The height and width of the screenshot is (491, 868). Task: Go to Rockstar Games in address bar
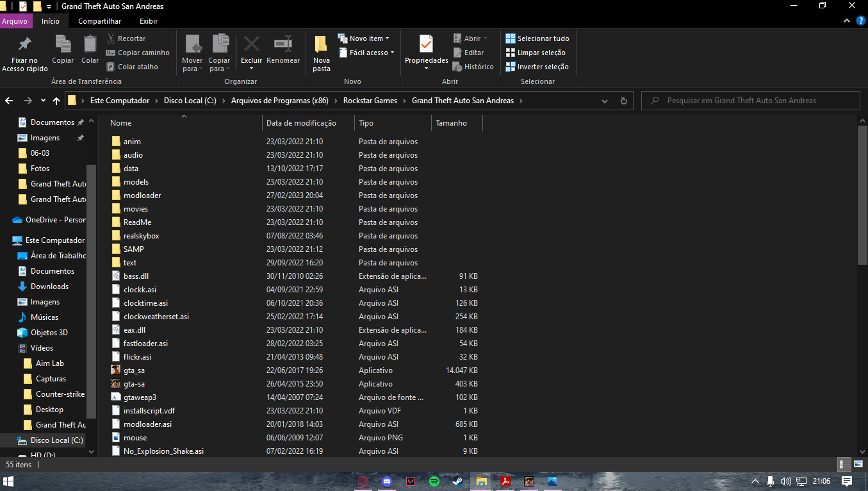(370, 101)
